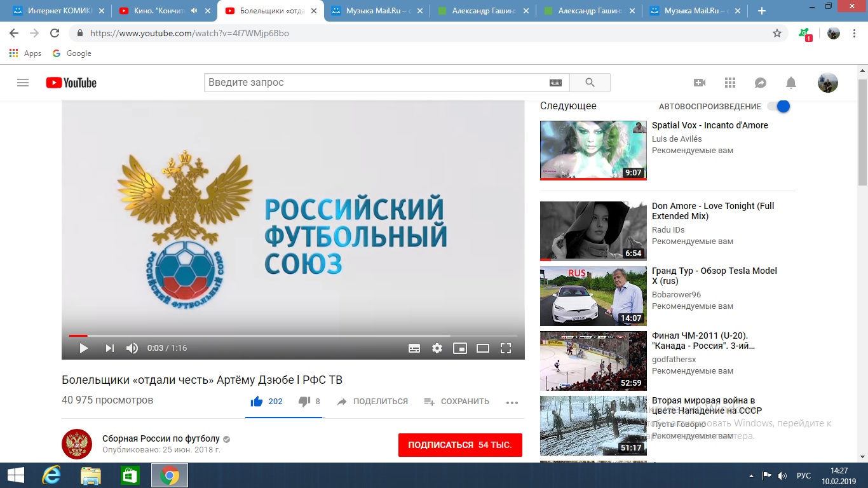Click Radu IDs channel name
The height and width of the screenshot is (488, 868).
pos(667,230)
